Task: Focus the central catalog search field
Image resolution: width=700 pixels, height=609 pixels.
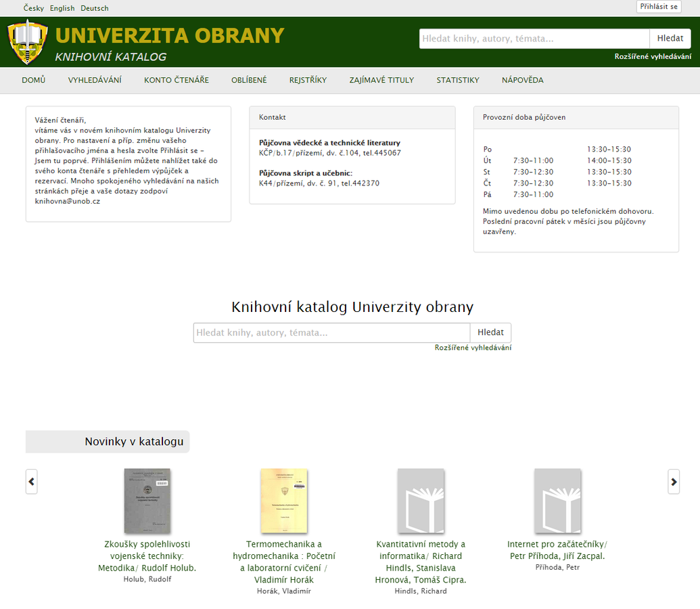Action: coord(331,333)
